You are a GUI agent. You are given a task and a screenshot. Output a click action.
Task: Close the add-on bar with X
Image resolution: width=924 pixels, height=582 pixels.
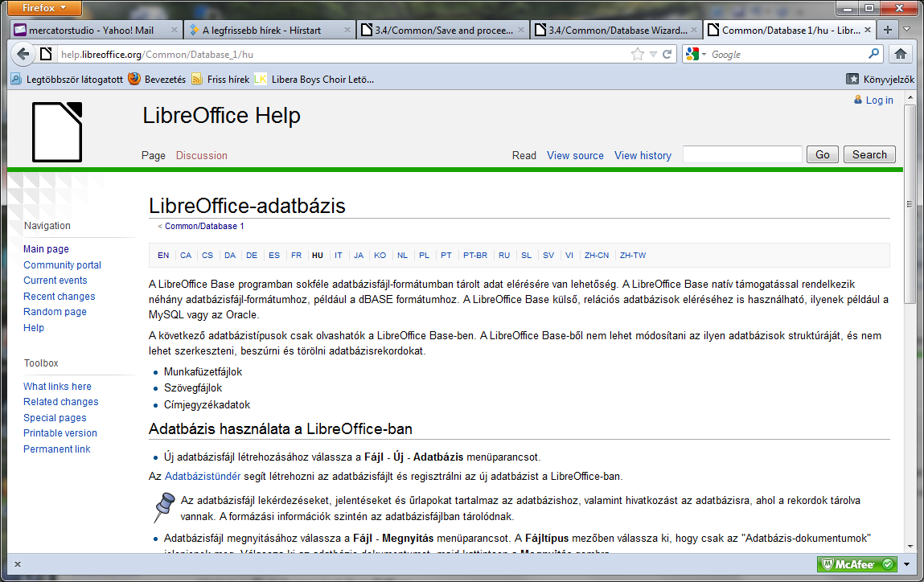pos(18,564)
